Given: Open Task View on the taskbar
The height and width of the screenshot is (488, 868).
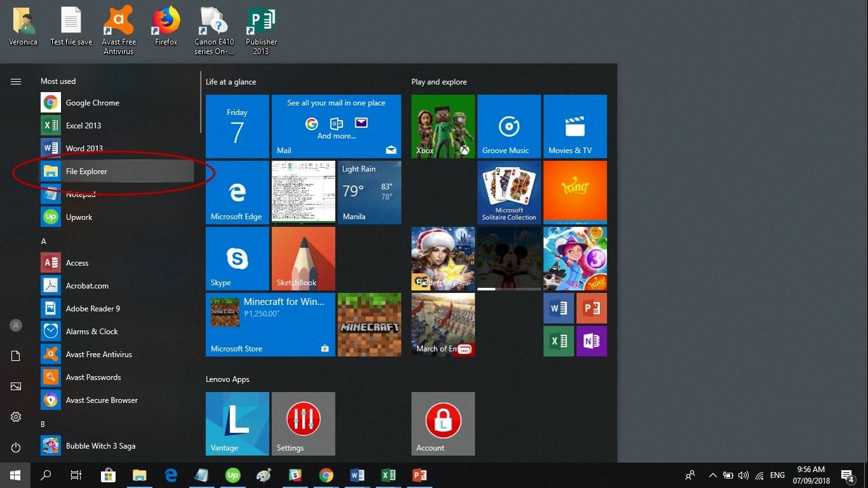Looking at the screenshot, I should pos(76,475).
